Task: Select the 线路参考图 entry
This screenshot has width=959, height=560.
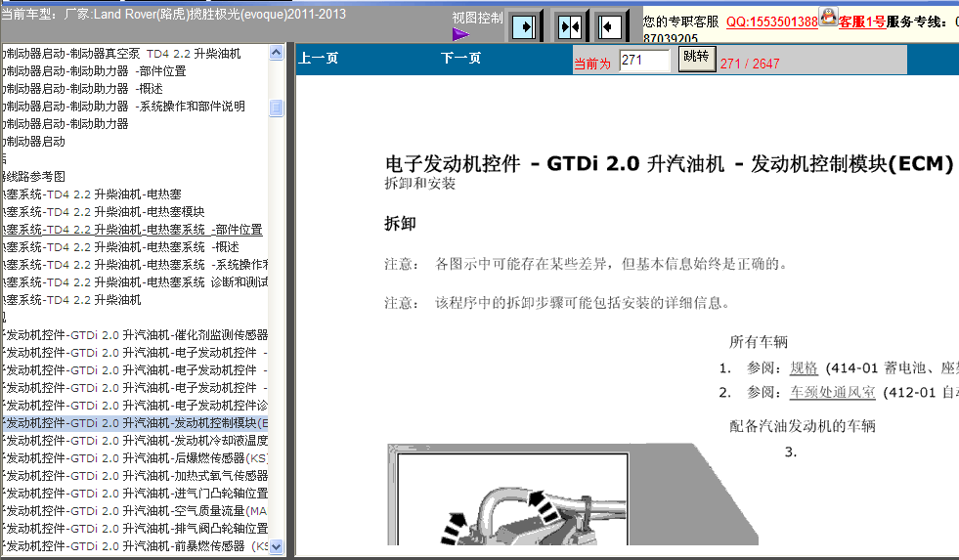Action: [x=33, y=177]
